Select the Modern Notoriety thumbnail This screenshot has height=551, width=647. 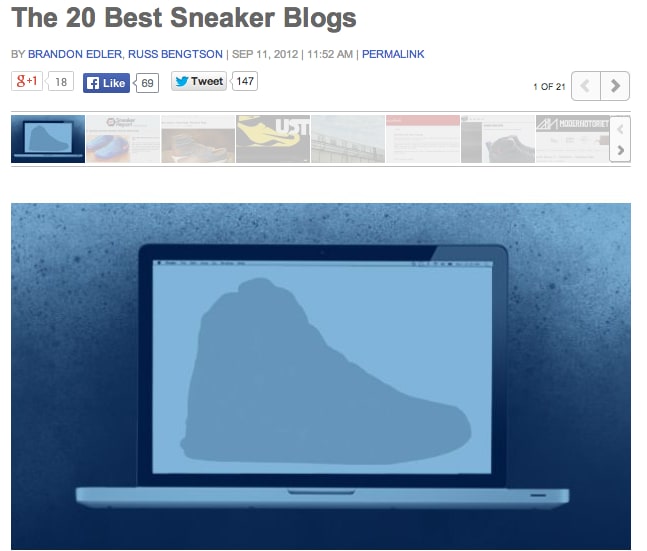tap(573, 139)
